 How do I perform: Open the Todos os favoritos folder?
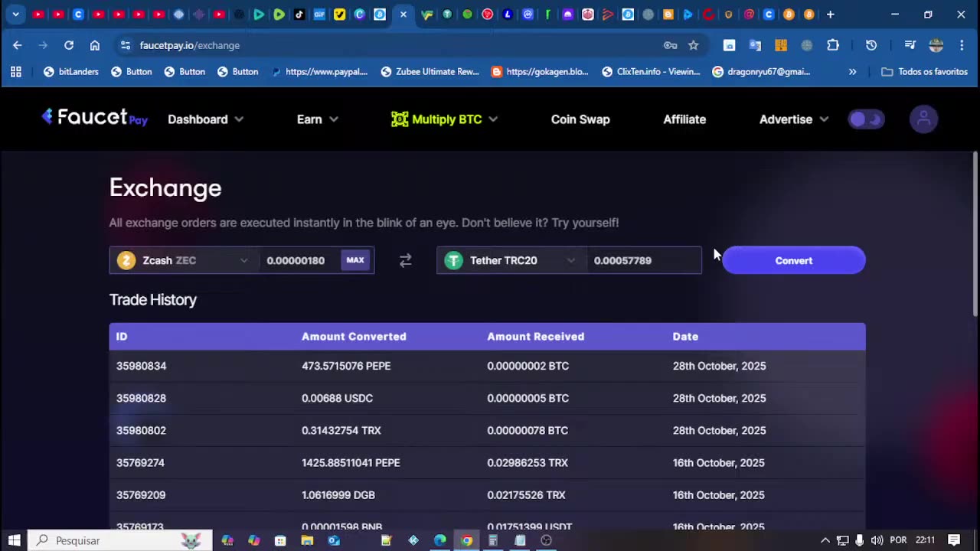(x=925, y=71)
